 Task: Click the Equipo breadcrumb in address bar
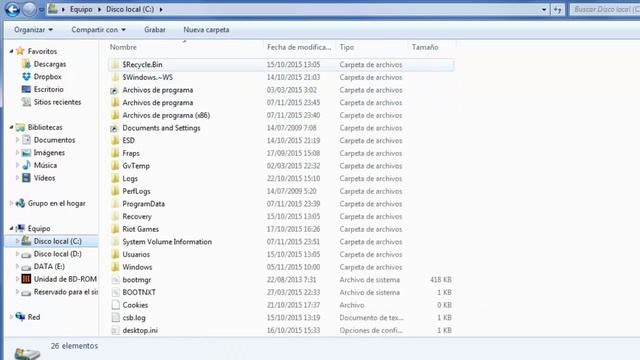coord(81,9)
